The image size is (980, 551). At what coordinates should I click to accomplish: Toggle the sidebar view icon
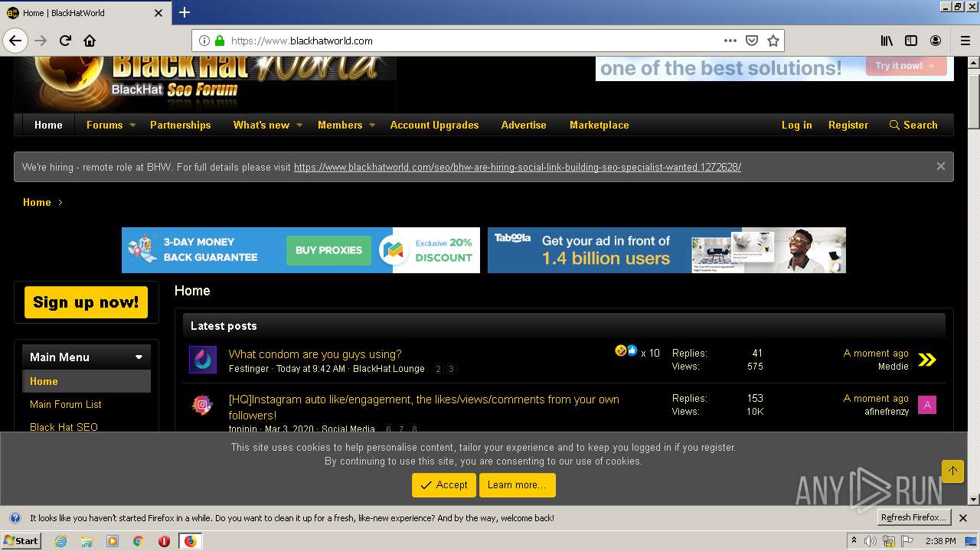[911, 41]
